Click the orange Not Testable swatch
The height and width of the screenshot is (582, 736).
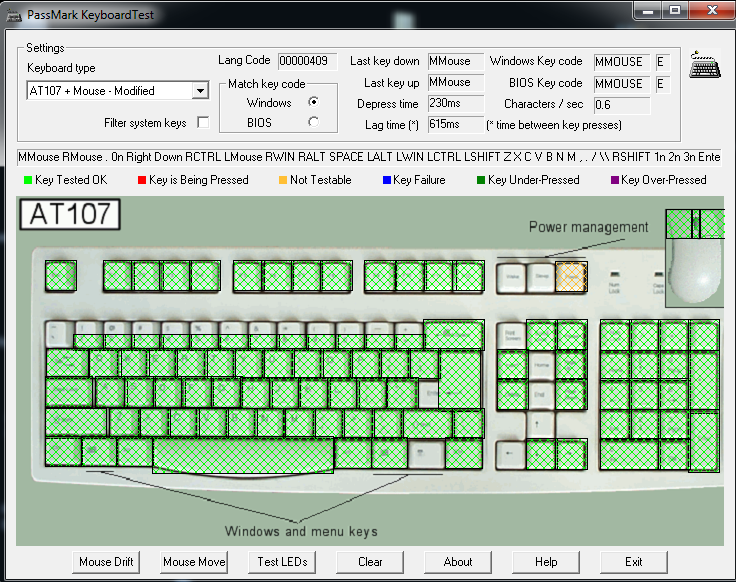click(283, 180)
